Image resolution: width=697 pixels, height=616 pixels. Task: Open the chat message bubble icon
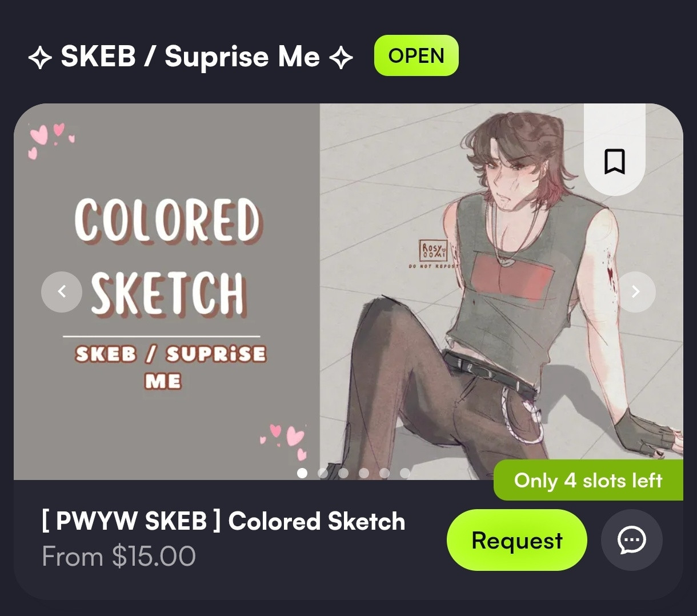(x=632, y=540)
